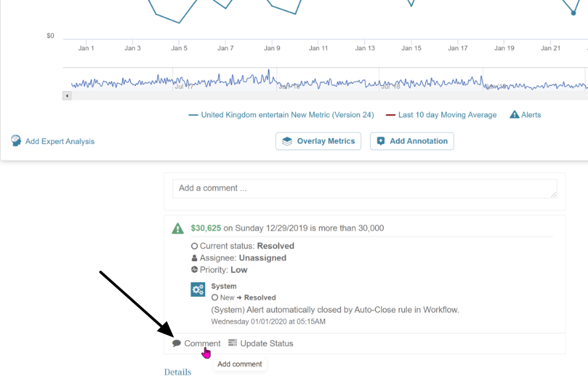Click the green alert triangle beside $30,625

tap(178, 229)
